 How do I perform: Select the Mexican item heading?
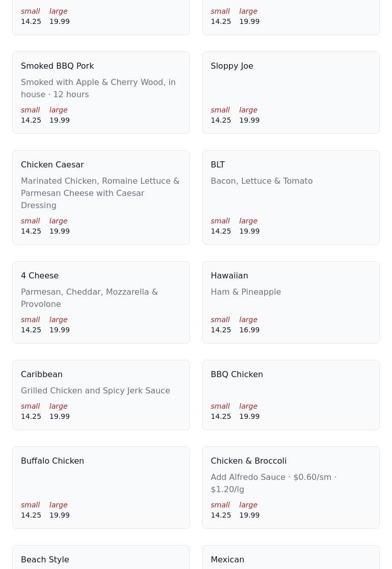click(228, 560)
